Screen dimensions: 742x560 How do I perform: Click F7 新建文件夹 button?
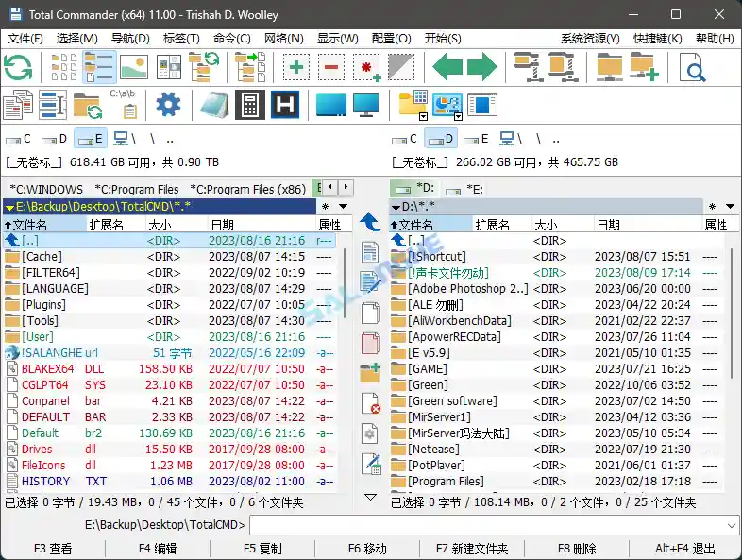tap(472, 549)
